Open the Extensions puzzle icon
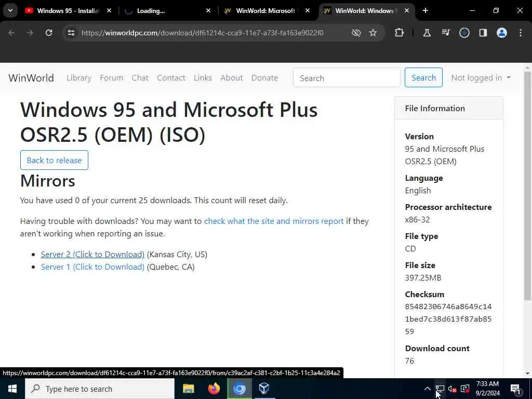The width and height of the screenshot is (532, 399). [400, 33]
